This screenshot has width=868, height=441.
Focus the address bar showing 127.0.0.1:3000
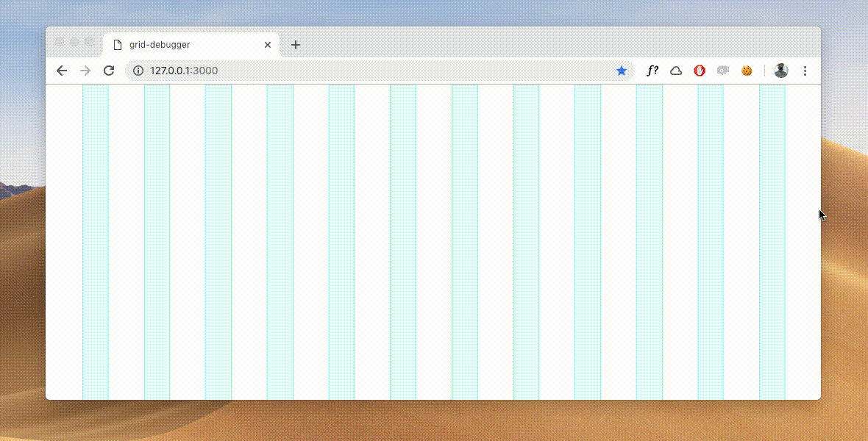tap(379, 71)
